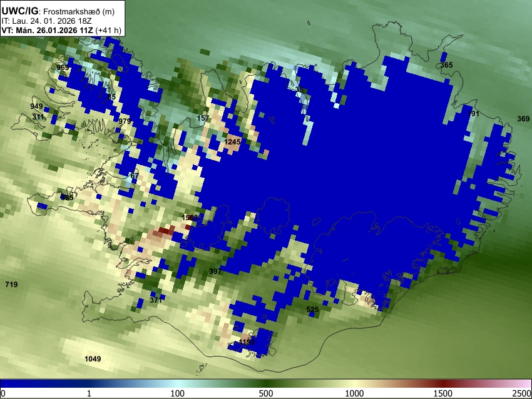Click the map value 35

(x=299, y=89)
